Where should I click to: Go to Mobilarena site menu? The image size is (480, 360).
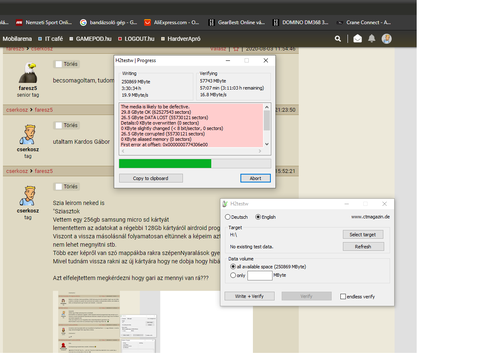17,39
